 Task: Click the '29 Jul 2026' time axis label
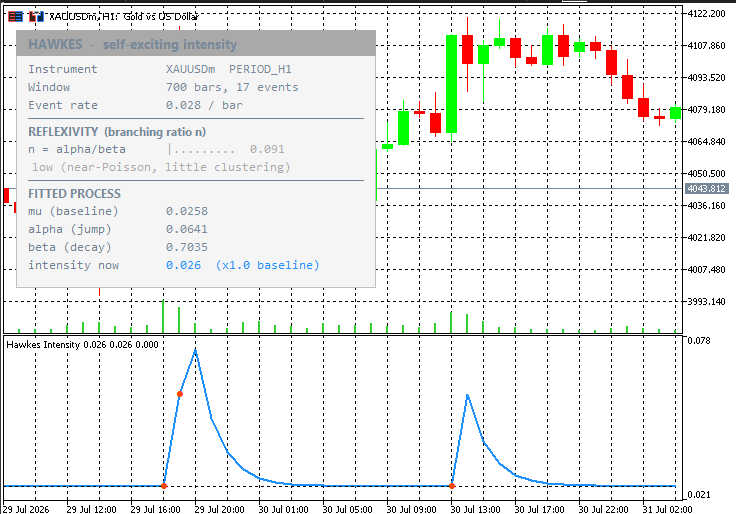[x=26, y=509]
